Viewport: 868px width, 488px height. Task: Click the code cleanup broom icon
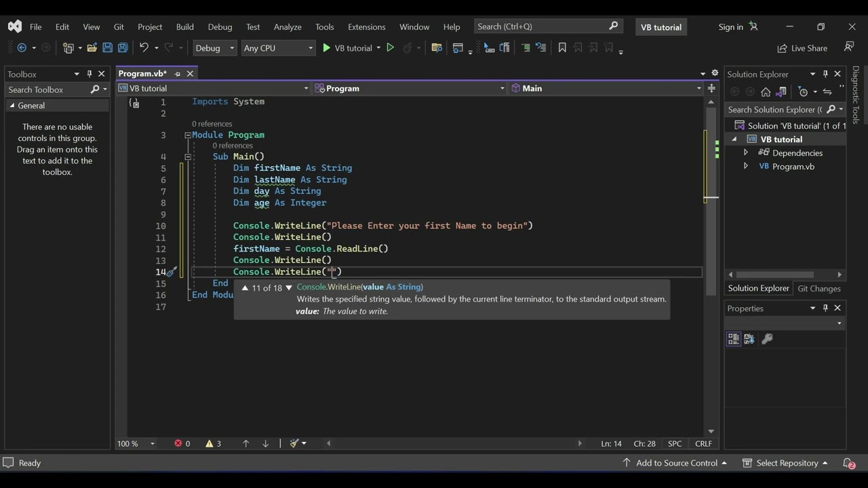click(294, 443)
